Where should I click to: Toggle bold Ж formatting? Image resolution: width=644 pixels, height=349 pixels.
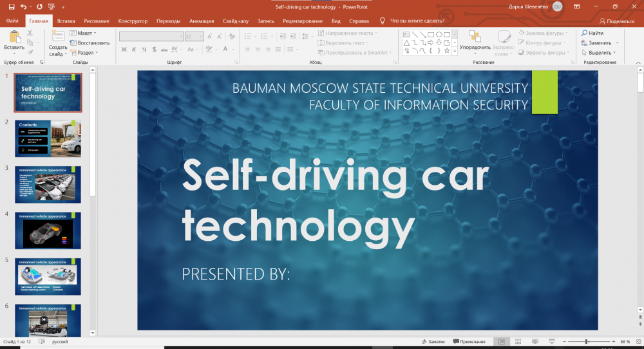pos(124,50)
